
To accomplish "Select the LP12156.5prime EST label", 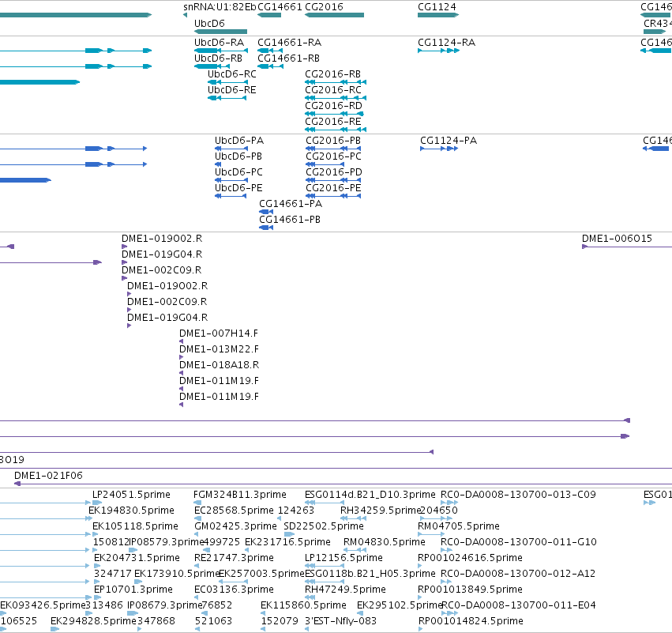I will coord(344,558).
